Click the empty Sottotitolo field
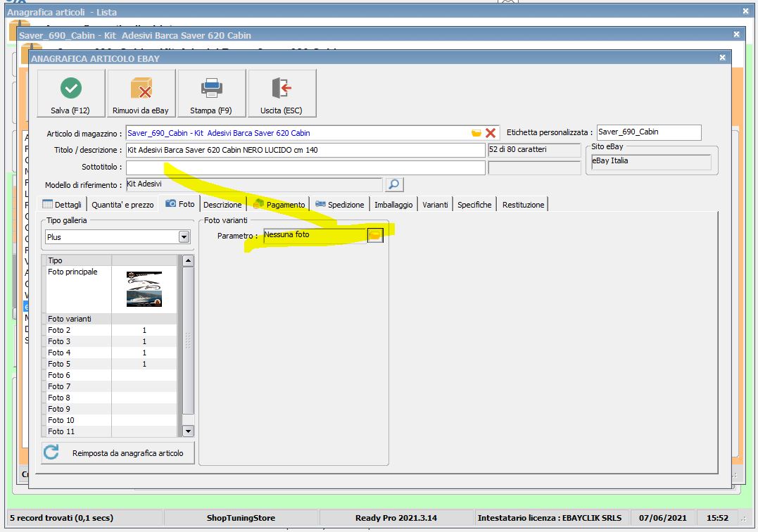The image size is (758, 532). [x=305, y=167]
